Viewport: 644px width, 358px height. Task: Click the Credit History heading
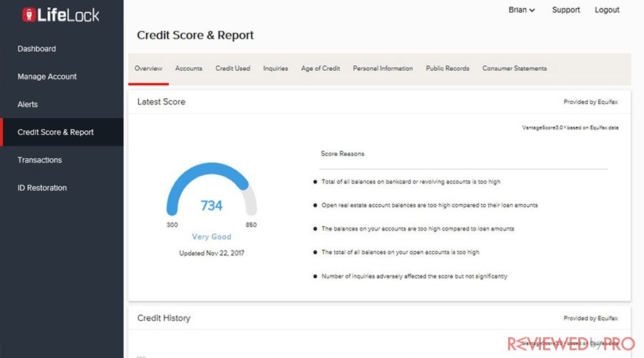[163, 318]
